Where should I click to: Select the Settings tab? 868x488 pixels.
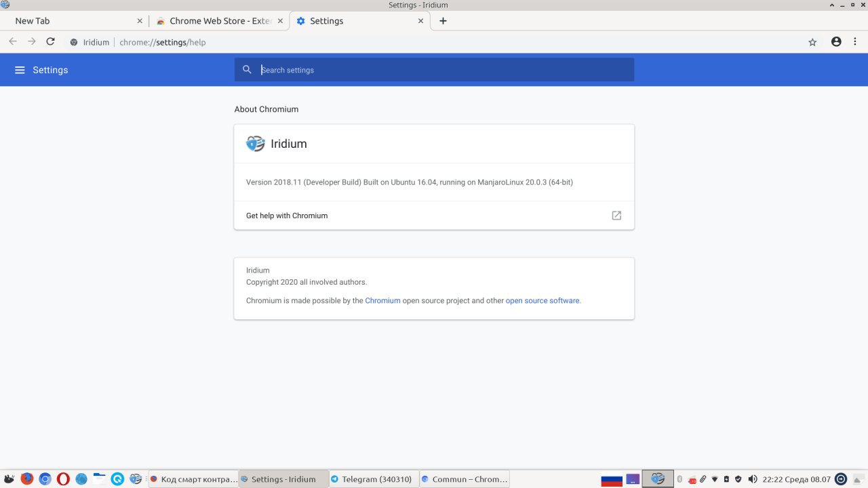[x=361, y=21]
